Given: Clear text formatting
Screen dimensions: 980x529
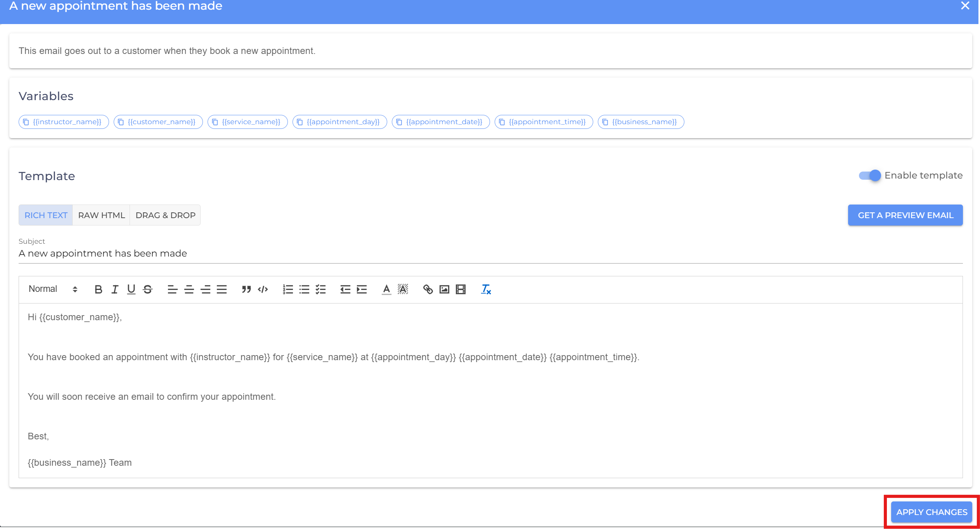Looking at the screenshot, I should [486, 290].
